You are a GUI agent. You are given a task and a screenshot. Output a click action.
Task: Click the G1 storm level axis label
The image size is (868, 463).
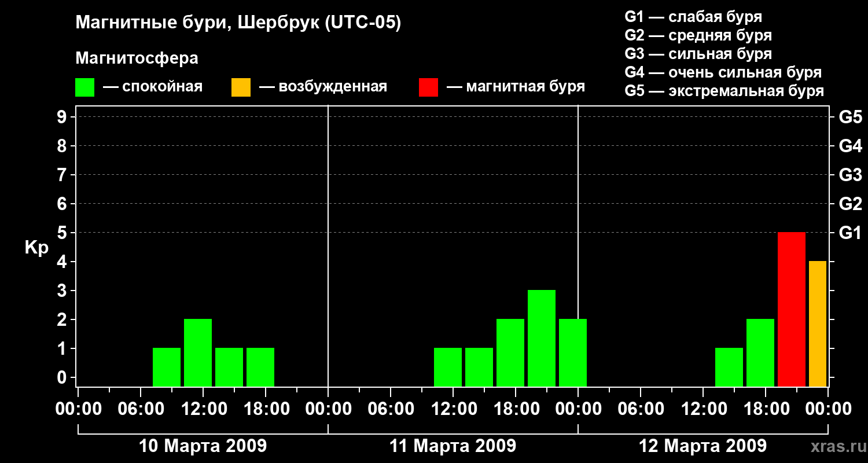point(850,233)
